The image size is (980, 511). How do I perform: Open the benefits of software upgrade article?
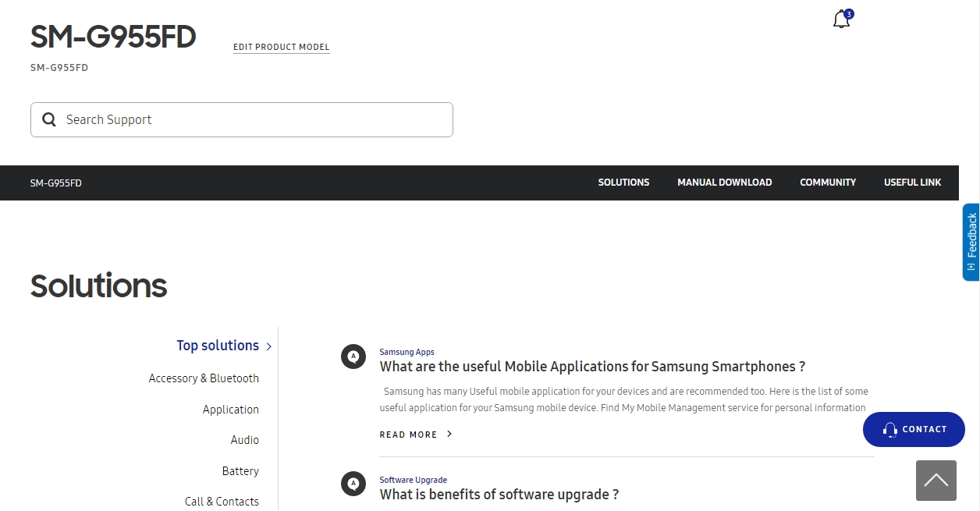[x=499, y=495]
